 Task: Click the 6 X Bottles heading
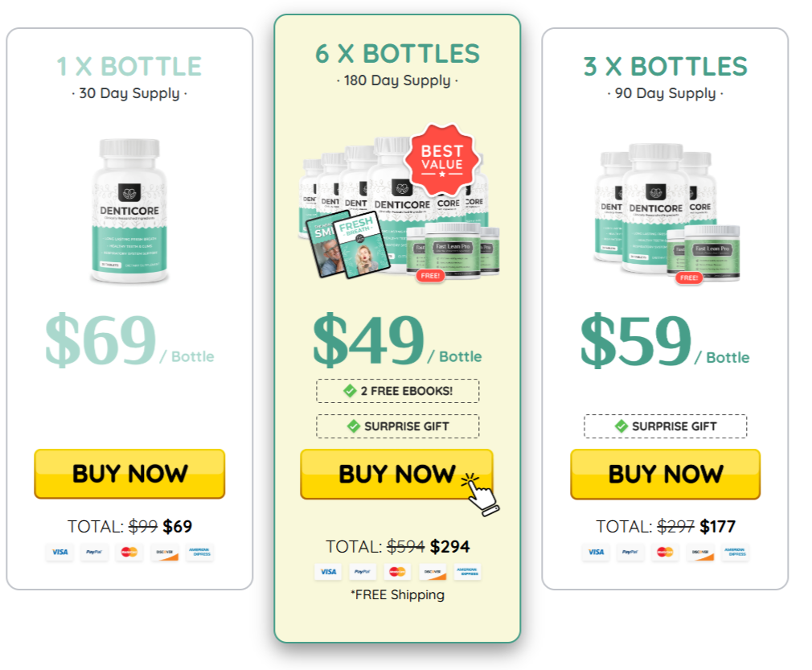[x=397, y=54]
